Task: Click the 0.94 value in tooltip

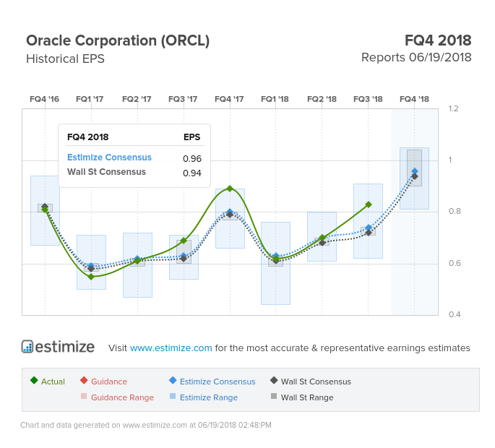Action: tap(192, 173)
